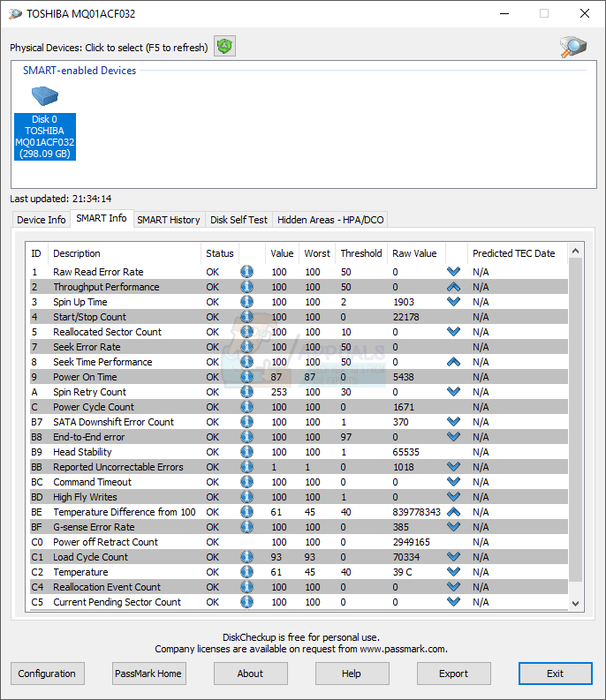
Task: Open info icon for Power On Time
Action: [246, 377]
